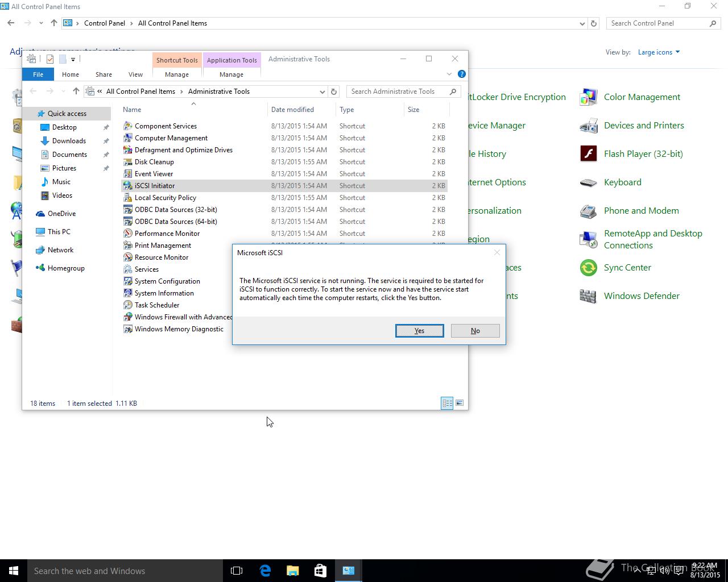The image size is (728, 582).
Task: Select Windows Firewall with Advanced Security icon
Action: (x=128, y=317)
